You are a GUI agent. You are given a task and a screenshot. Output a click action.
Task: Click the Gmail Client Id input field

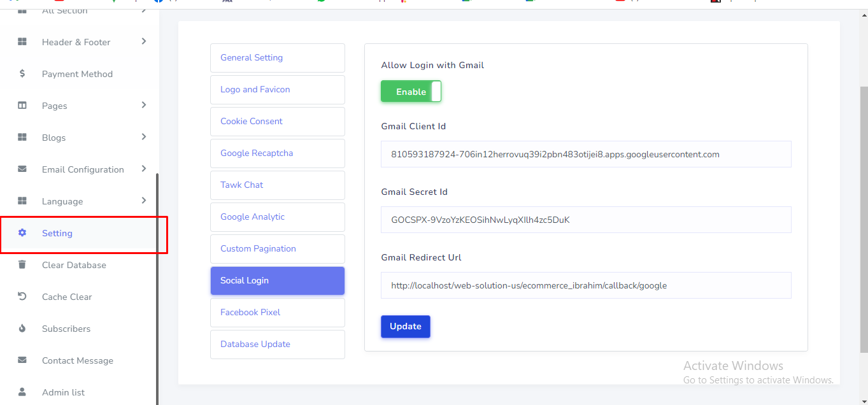tap(585, 154)
